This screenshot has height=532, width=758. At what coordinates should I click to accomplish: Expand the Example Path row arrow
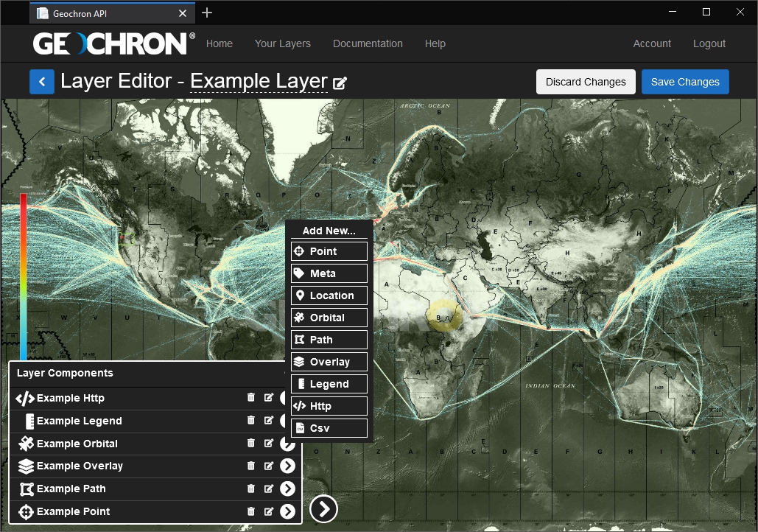tap(287, 489)
